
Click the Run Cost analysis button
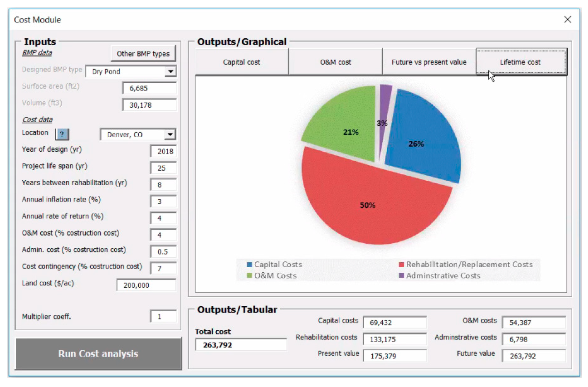(x=98, y=353)
